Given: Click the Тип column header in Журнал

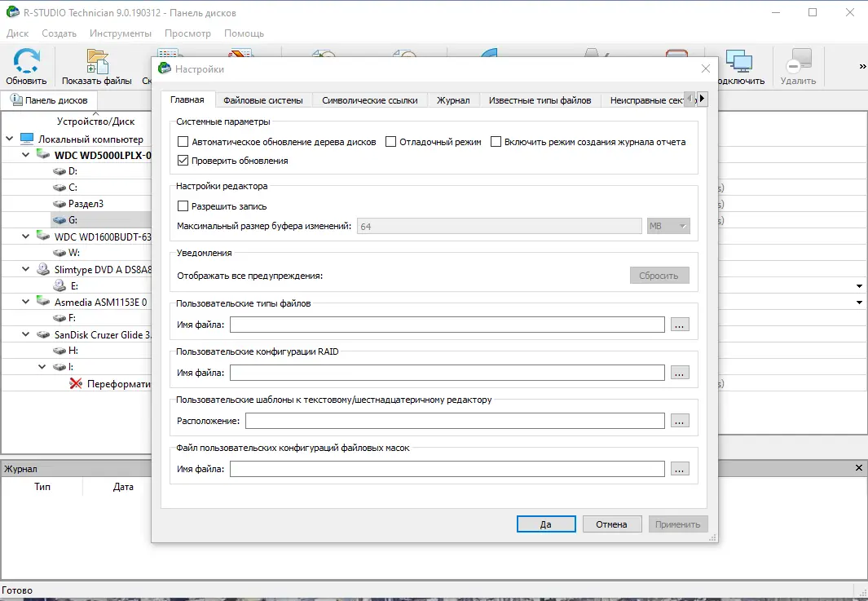Looking at the screenshot, I should pos(42,486).
